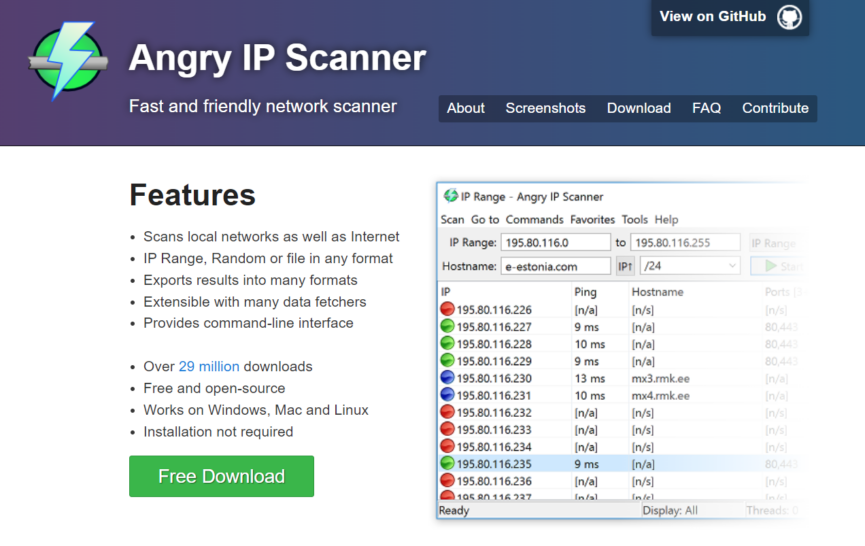Click the Angry IP Scanner title heading

pyautogui.click(x=277, y=58)
